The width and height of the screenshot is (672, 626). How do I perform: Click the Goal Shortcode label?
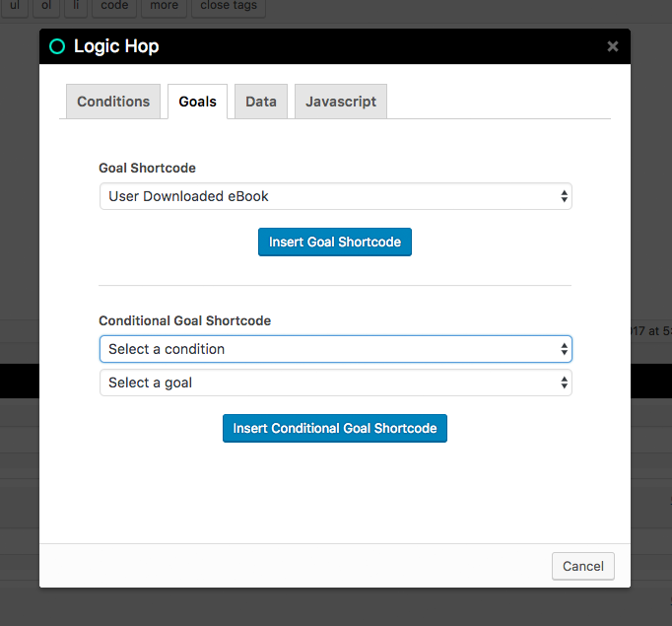pos(147,168)
